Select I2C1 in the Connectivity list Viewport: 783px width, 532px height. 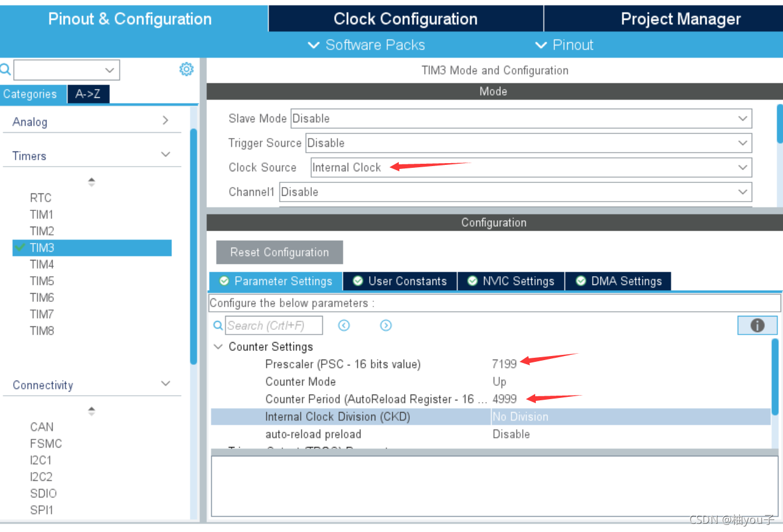[x=41, y=460]
